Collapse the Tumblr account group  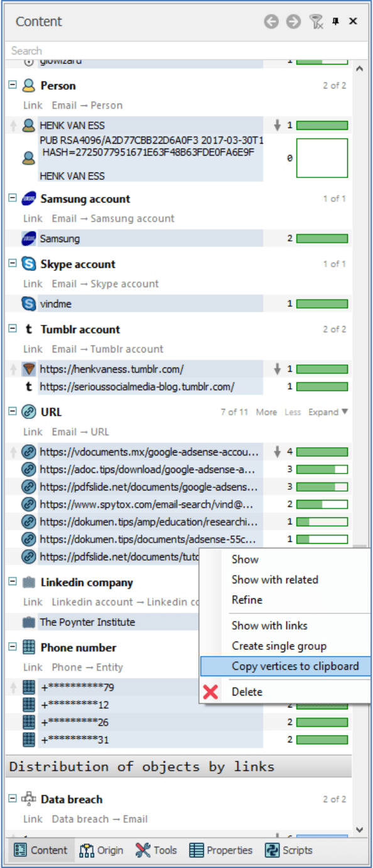[x=12, y=329]
